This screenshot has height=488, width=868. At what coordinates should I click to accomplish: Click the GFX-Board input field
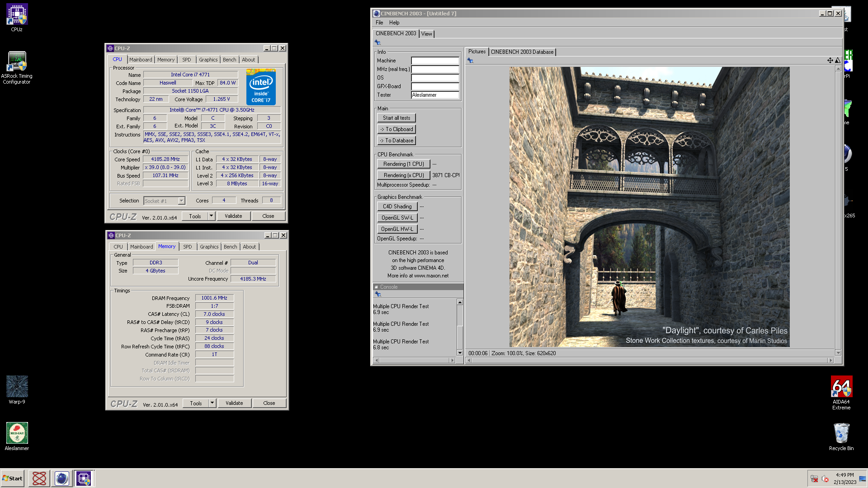click(x=435, y=86)
